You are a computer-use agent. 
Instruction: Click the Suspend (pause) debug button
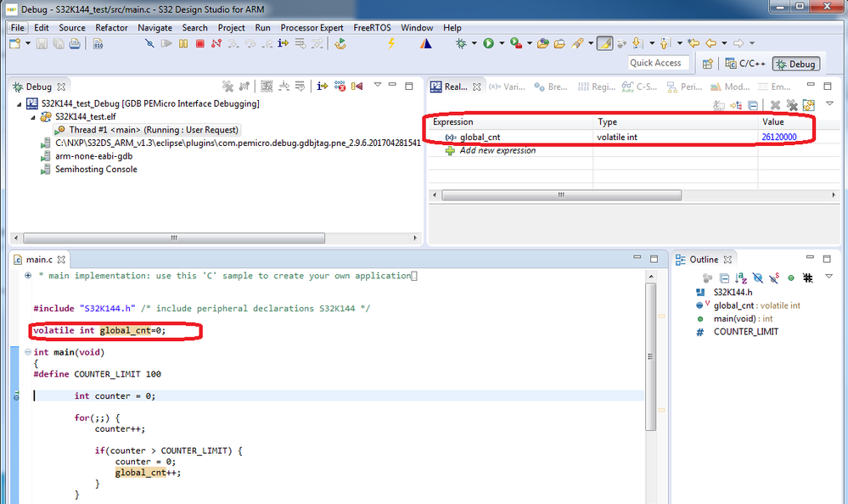[183, 43]
